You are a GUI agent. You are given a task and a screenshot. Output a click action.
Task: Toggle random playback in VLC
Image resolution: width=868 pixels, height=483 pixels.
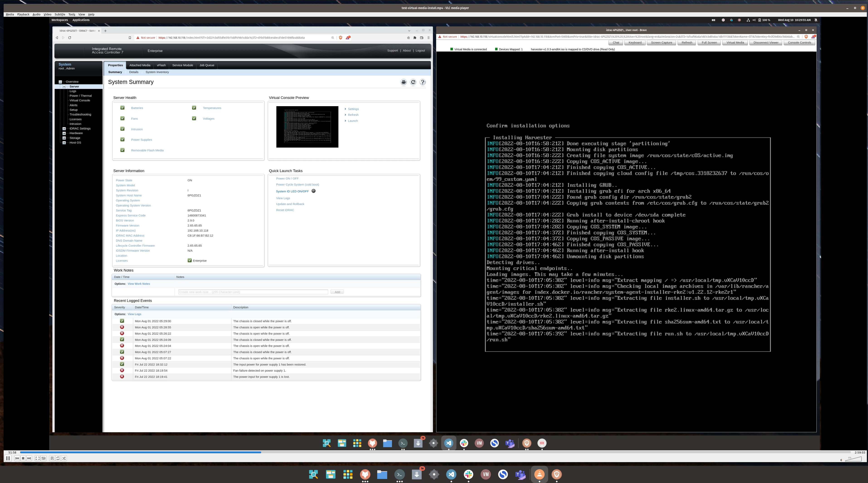64,458
